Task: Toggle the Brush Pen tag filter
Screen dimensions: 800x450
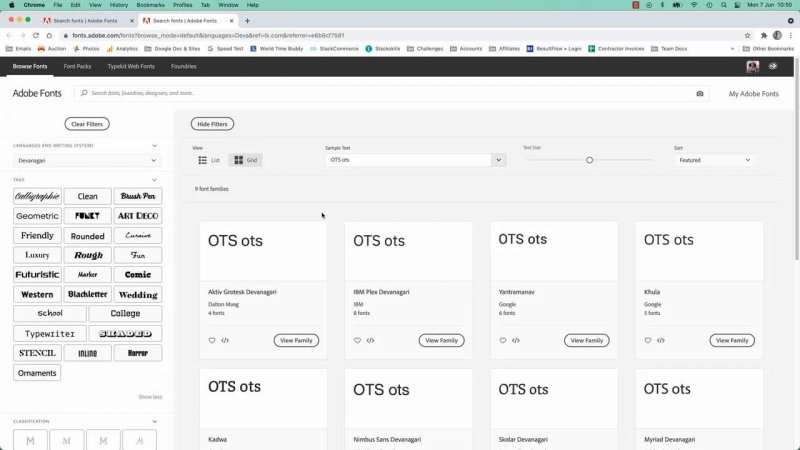Action: [138, 196]
